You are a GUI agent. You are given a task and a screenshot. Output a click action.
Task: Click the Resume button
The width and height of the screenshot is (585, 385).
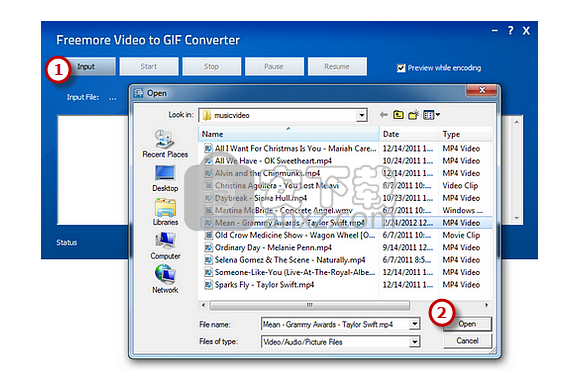[x=337, y=67]
